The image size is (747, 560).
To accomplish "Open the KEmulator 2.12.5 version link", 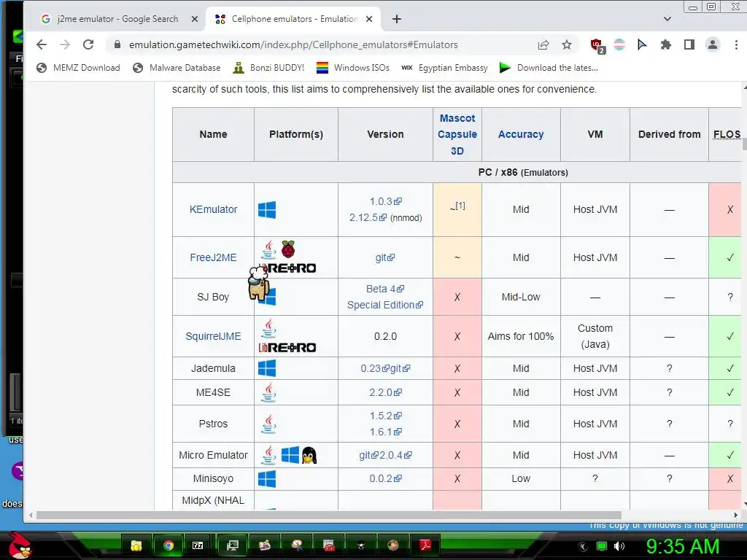I will [368, 217].
